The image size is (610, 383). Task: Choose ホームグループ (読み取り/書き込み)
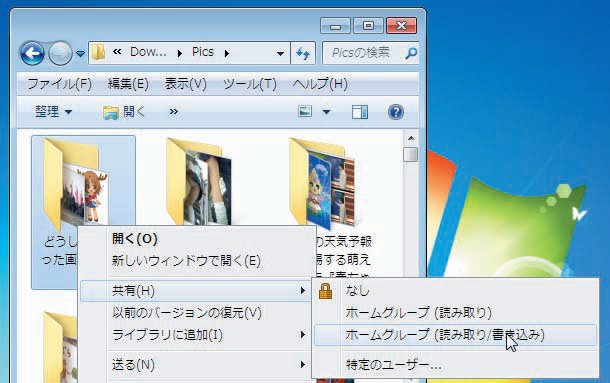coord(455,335)
